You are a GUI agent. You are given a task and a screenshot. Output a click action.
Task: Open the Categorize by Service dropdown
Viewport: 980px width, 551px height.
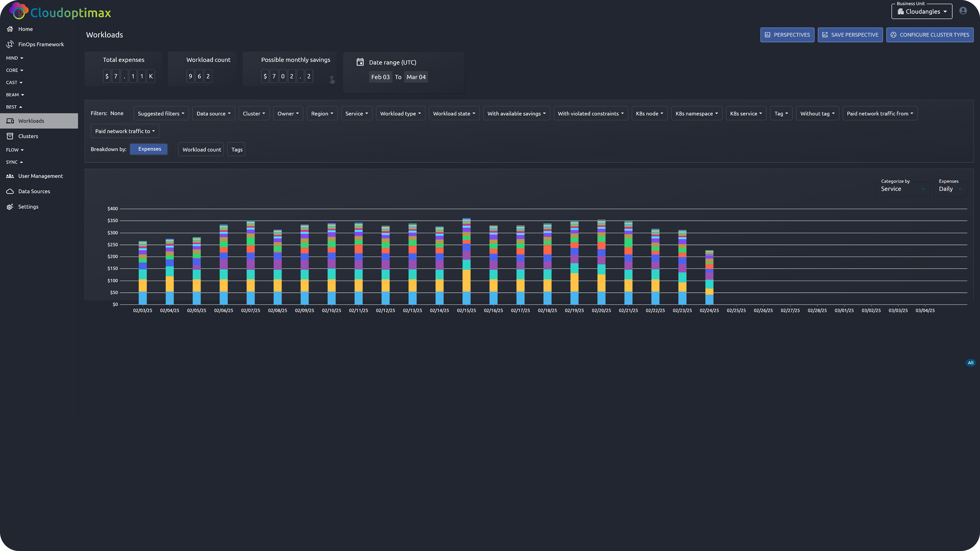click(903, 189)
